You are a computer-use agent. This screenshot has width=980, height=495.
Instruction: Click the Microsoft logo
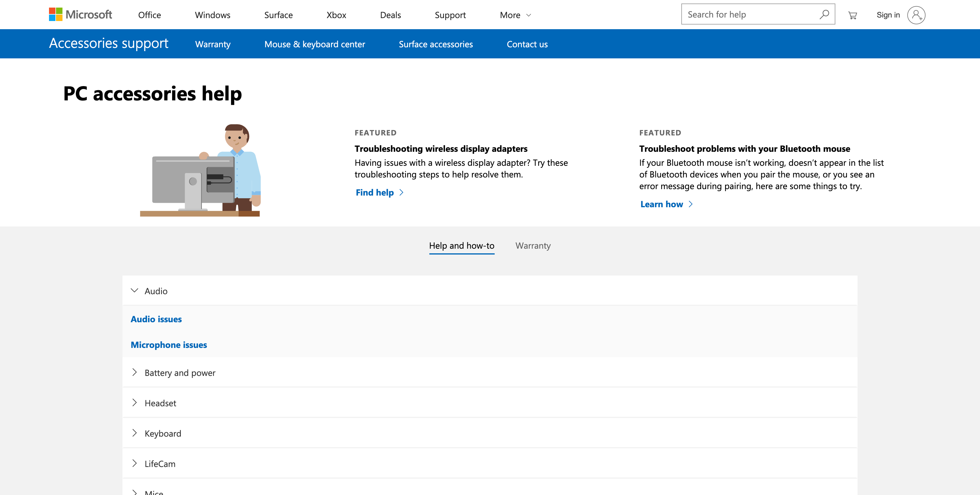(x=80, y=15)
